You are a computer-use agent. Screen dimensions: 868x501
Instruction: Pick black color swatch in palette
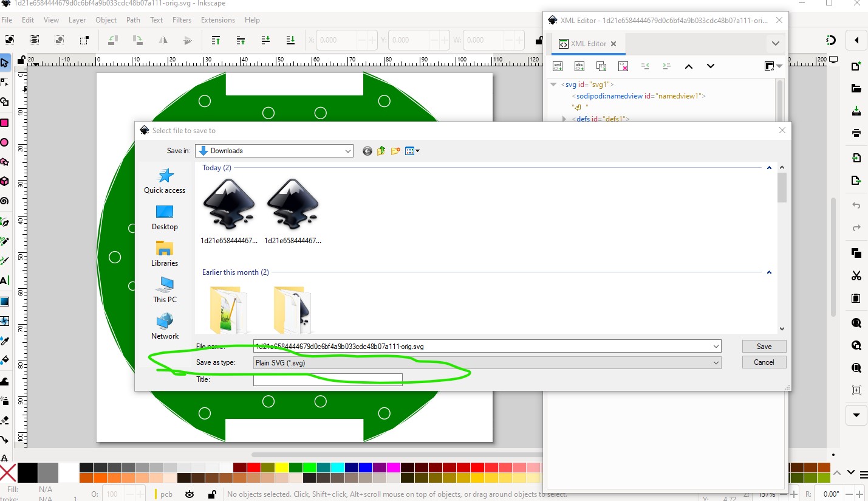[x=27, y=472]
